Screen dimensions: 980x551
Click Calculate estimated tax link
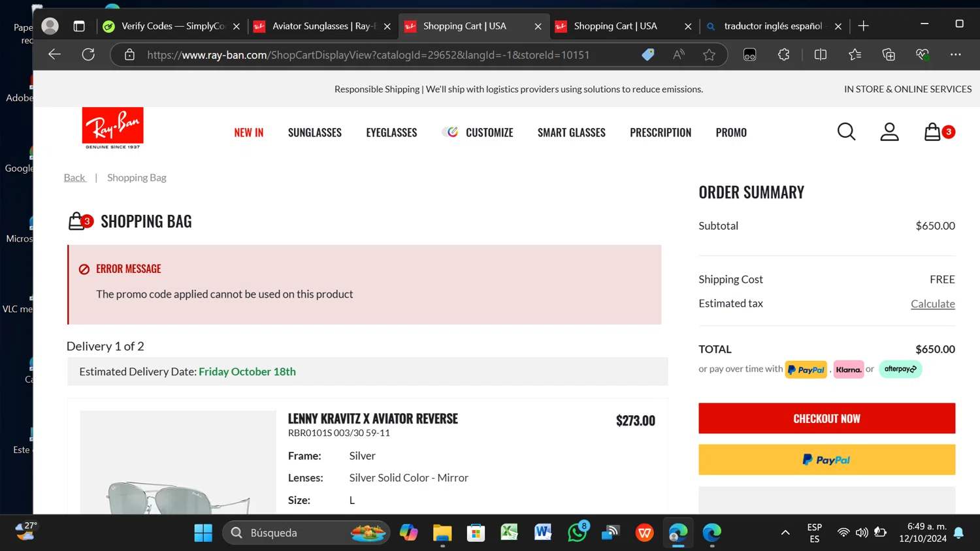(x=932, y=304)
